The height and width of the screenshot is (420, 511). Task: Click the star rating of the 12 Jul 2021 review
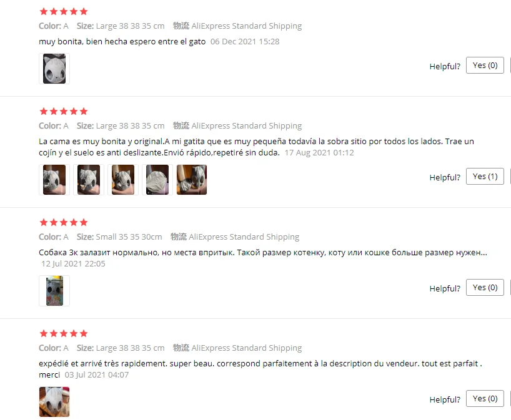point(64,223)
